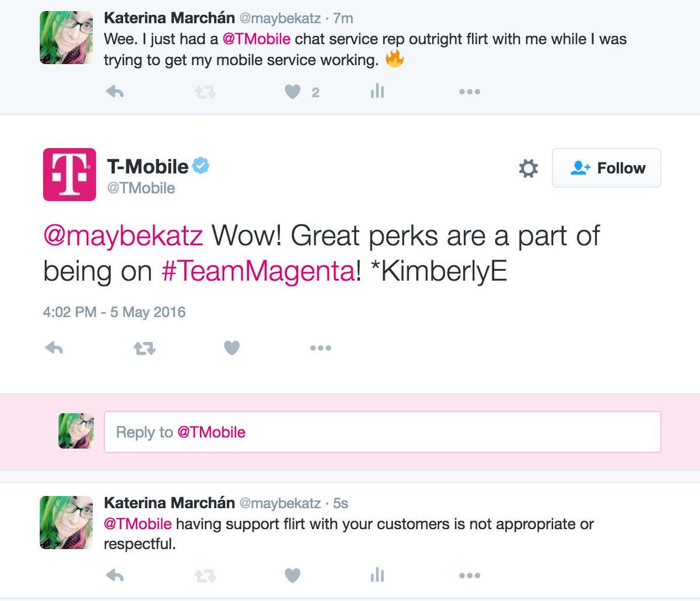Follow the T-Mobile account
This screenshot has height=601, width=700.
606,168
